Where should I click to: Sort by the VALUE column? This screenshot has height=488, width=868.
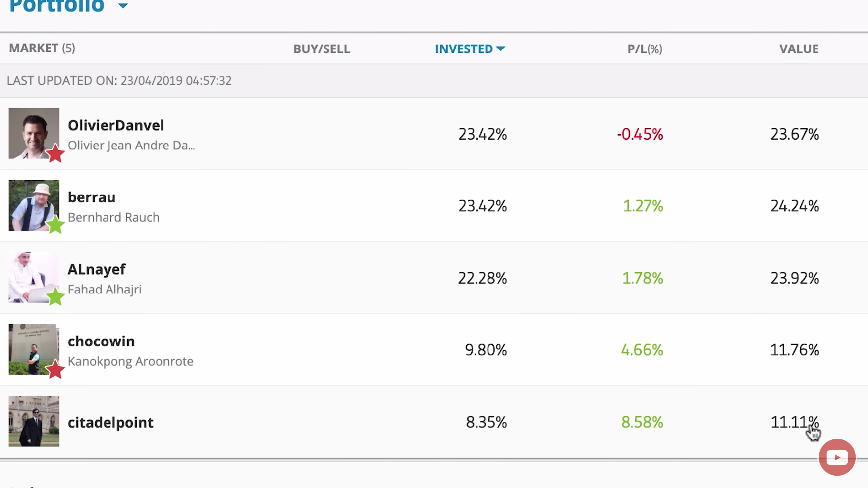(799, 49)
